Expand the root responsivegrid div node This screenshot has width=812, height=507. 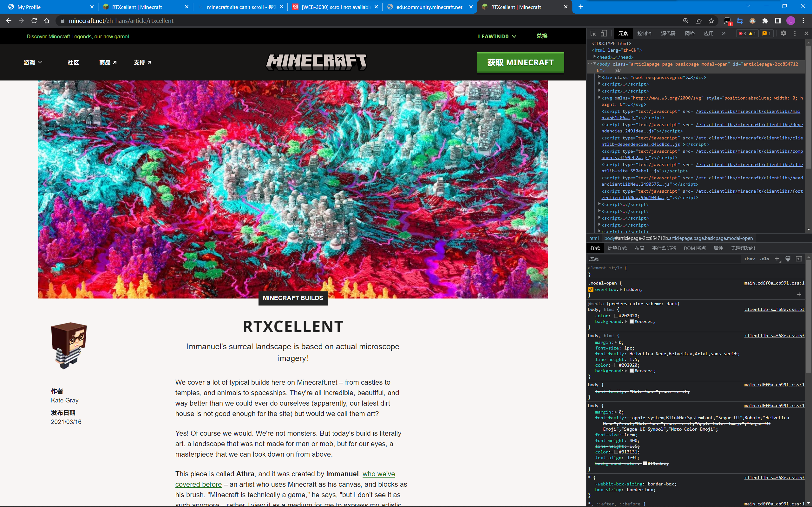599,77
